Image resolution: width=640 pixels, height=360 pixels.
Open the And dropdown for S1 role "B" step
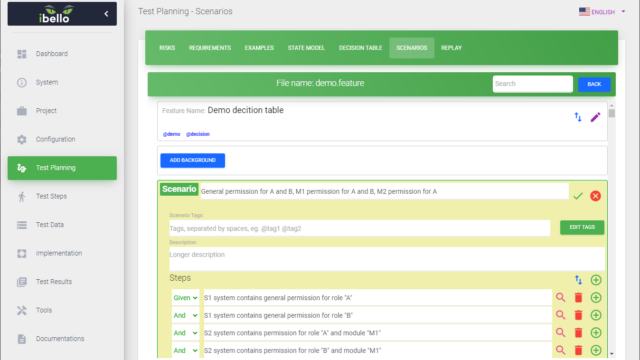pos(185,315)
